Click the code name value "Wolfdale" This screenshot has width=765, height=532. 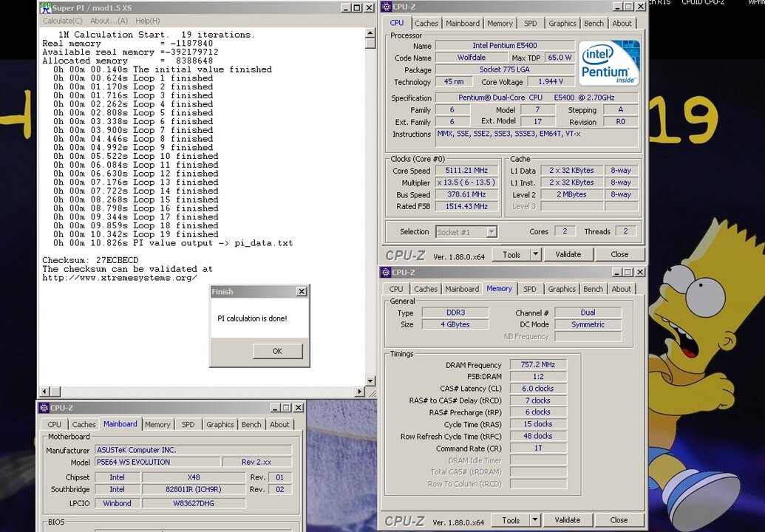tap(472, 58)
